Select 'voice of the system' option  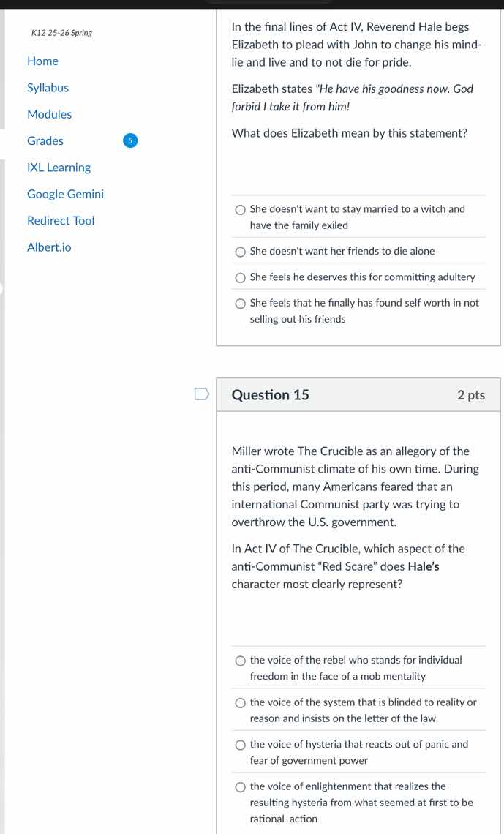241,703
